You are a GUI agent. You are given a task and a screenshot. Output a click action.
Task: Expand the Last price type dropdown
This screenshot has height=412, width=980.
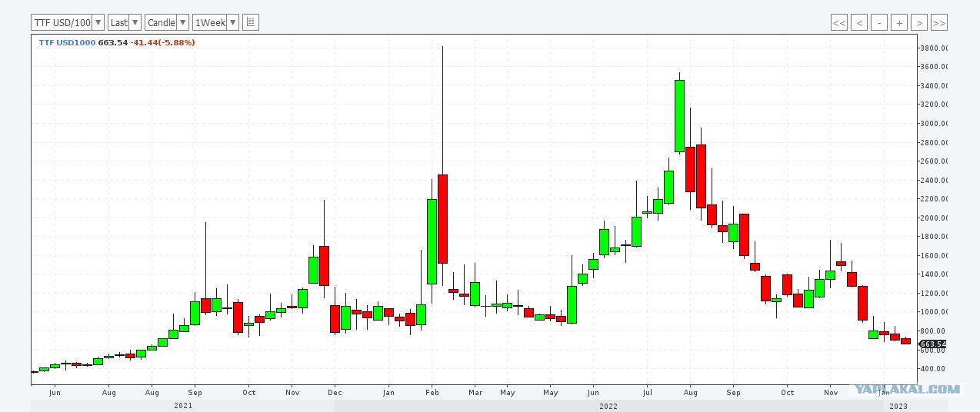pyautogui.click(x=125, y=22)
